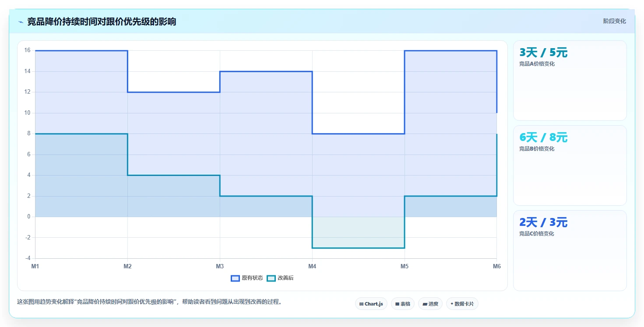Click the M5 x-axis label
This screenshot has width=644, height=327.
[x=405, y=266]
